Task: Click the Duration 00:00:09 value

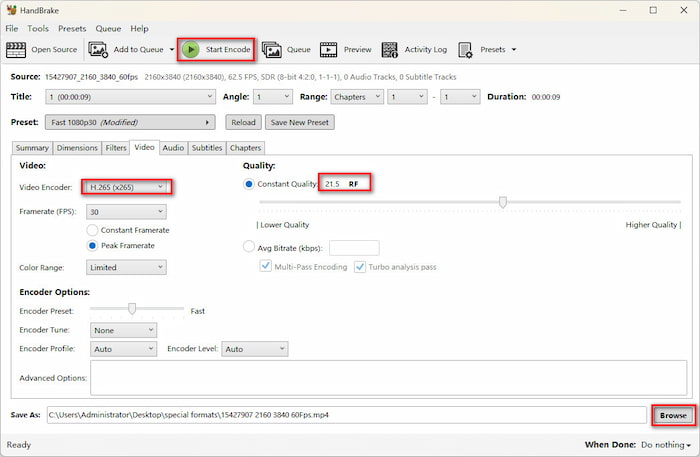Action: tap(546, 97)
